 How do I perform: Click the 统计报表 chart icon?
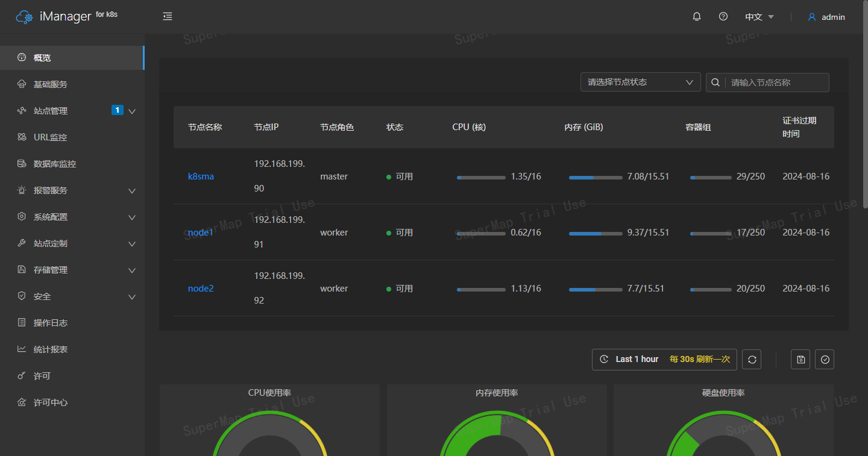[22, 349]
